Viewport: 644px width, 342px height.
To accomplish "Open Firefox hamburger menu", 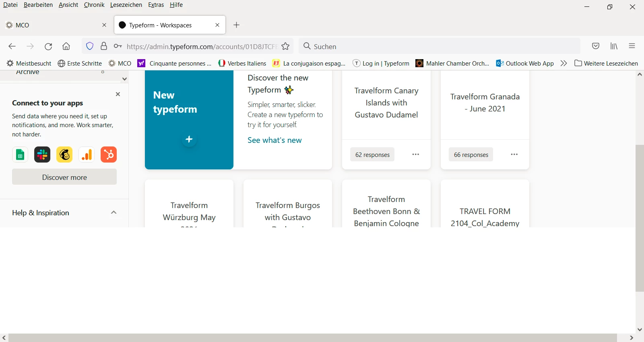I will pyautogui.click(x=632, y=46).
